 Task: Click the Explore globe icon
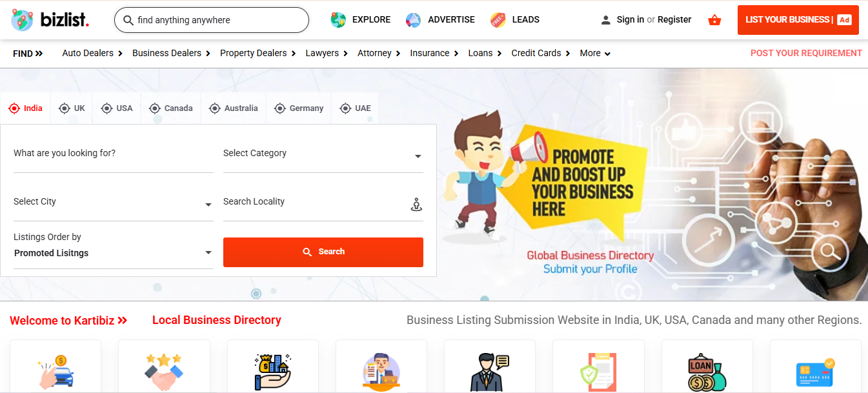tap(338, 20)
